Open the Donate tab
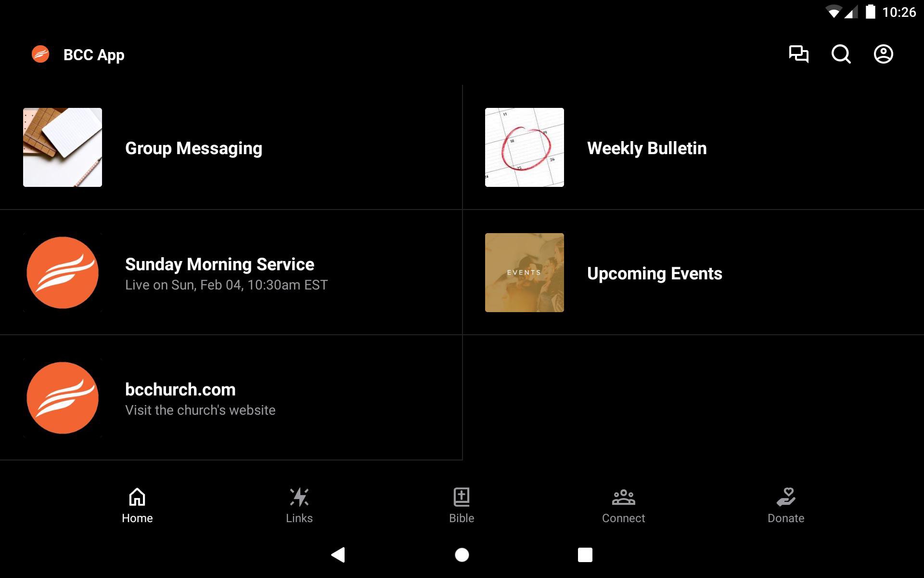The width and height of the screenshot is (924, 578). pos(785,506)
